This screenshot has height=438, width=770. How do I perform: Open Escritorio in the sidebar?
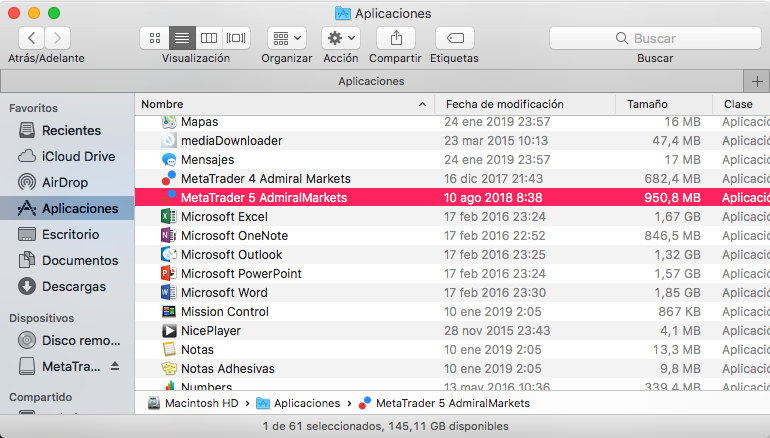[x=67, y=234]
